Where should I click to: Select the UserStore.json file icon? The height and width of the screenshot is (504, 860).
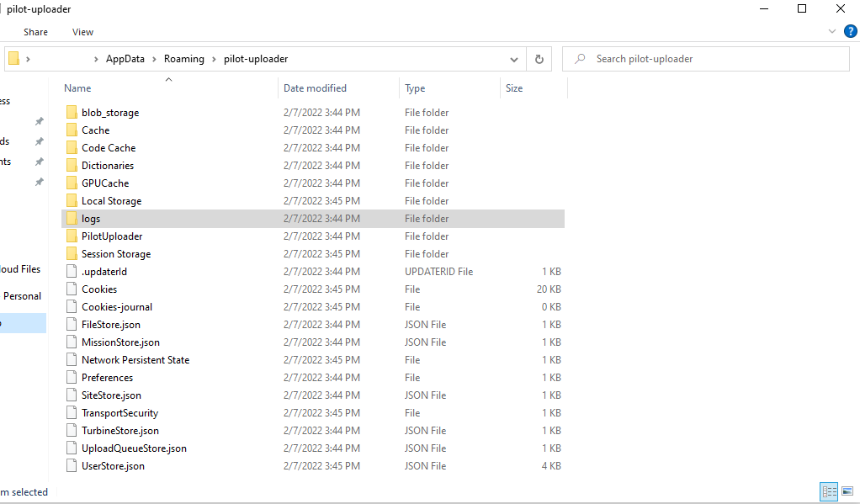[72, 465]
